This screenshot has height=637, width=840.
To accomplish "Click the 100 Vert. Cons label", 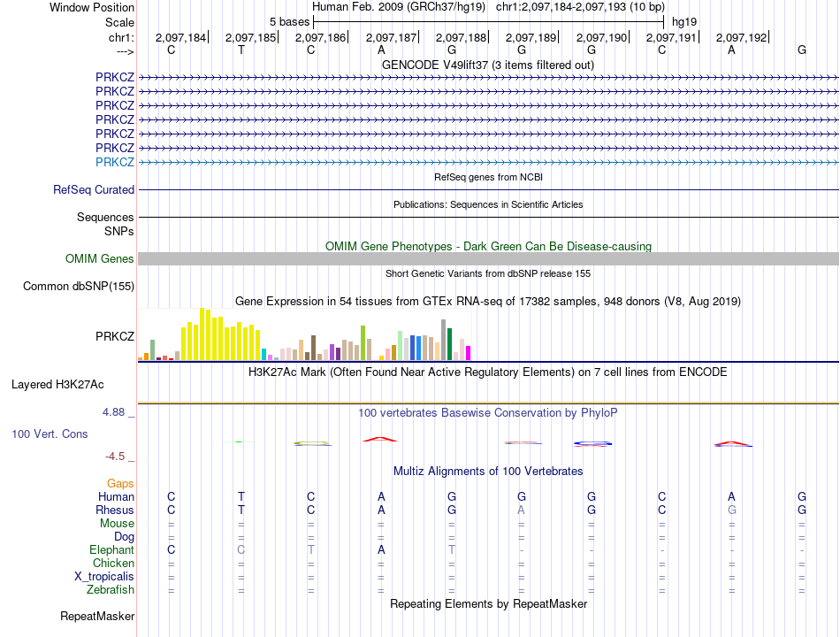I will tap(50, 434).
